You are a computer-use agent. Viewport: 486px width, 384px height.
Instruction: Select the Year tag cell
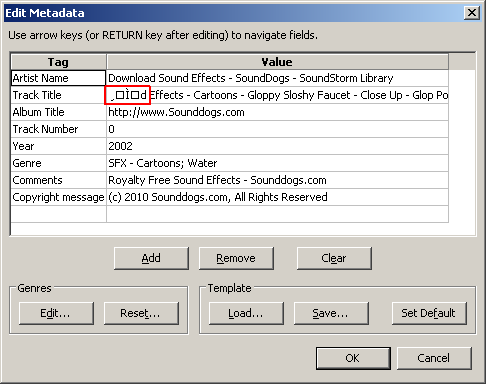pos(59,146)
